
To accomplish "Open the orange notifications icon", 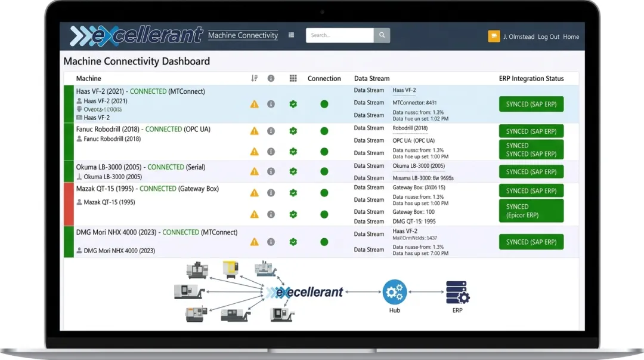I will [494, 36].
